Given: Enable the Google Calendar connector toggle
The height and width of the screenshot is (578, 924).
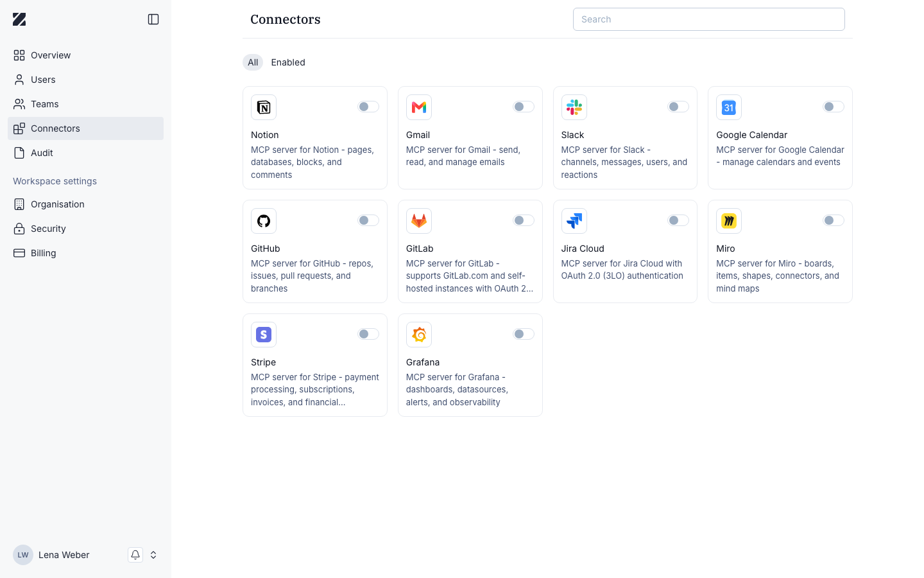Looking at the screenshot, I should click(834, 107).
